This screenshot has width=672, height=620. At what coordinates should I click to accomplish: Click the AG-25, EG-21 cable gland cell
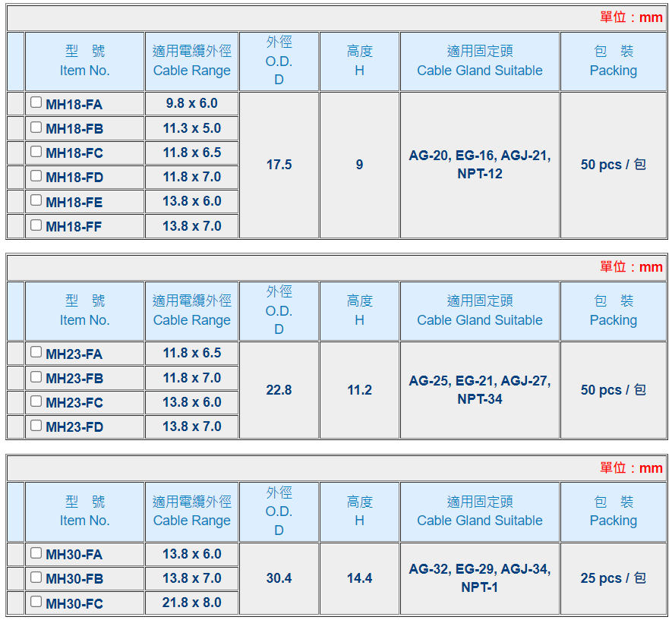(479, 390)
